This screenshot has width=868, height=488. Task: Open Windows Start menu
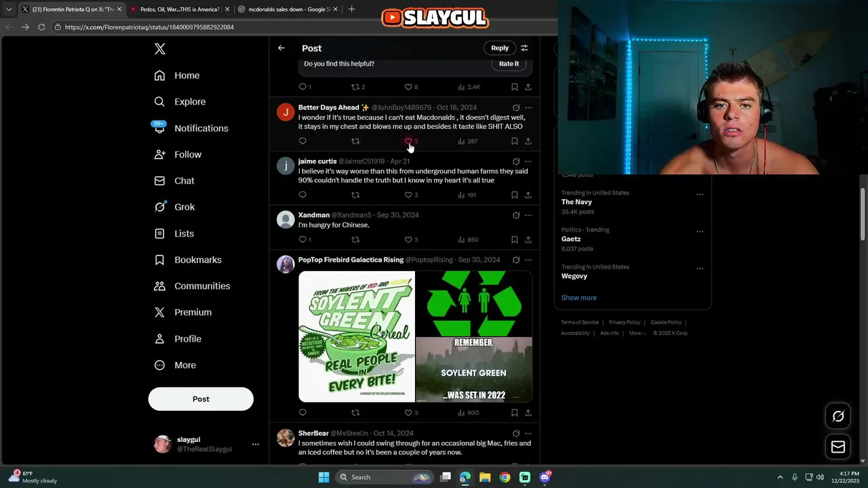click(x=323, y=477)
